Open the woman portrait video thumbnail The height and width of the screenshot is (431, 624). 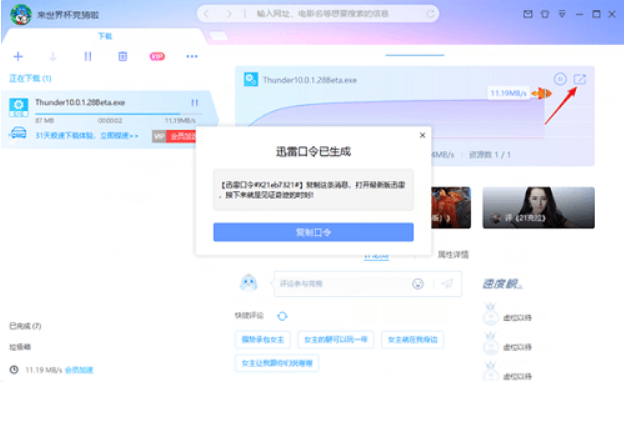point(538,207)
